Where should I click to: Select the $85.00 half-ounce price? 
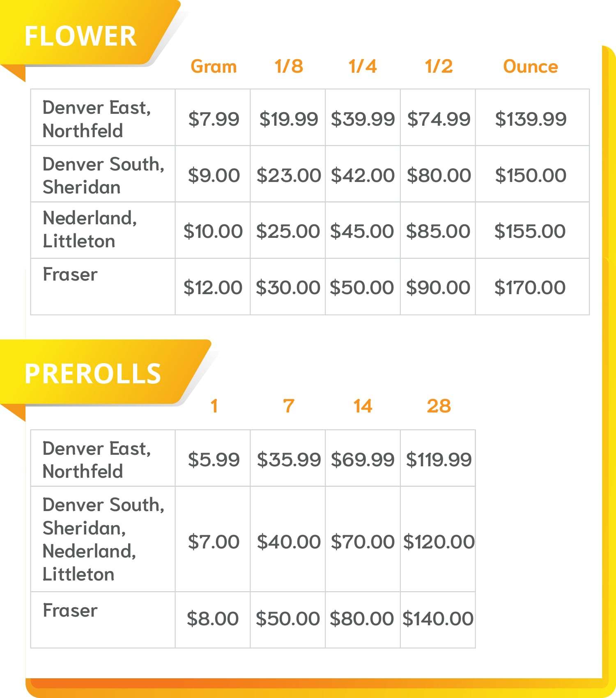(438, 231)
